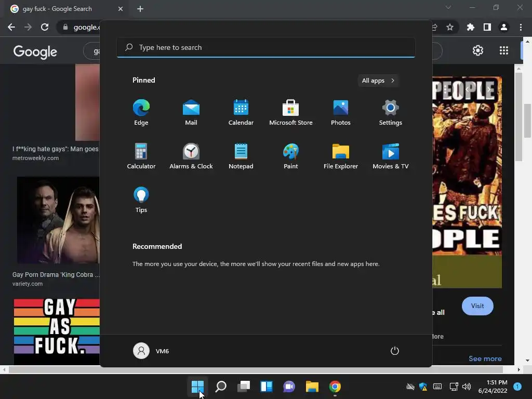The height and width of the screenshot is (399, 532).
Task: Open Settings from pinned apps
Action: 391,113
